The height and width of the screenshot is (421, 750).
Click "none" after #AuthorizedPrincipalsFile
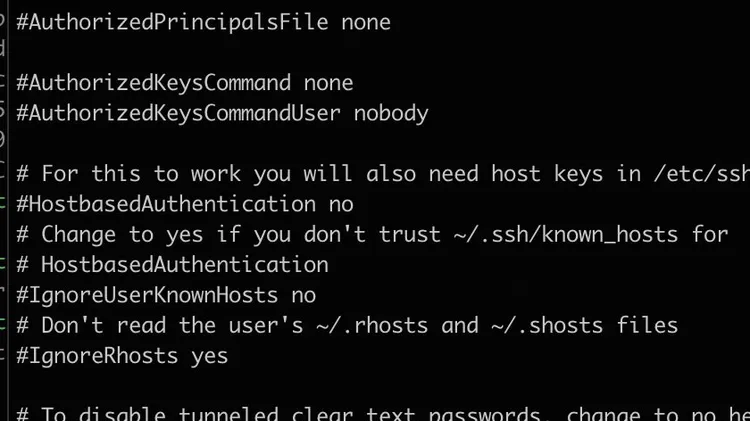coord(366,22)
